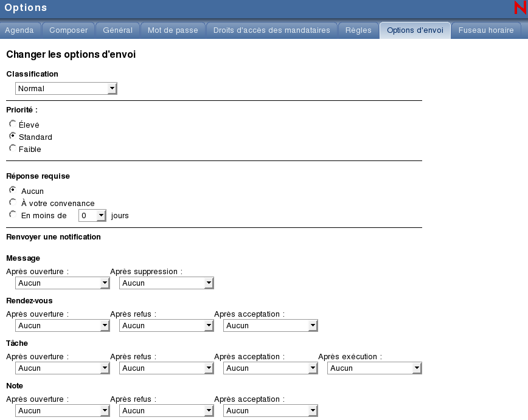The image size is (528, 420).
Task: Open Message Après suppression dropdown
Action: point(166,283)
